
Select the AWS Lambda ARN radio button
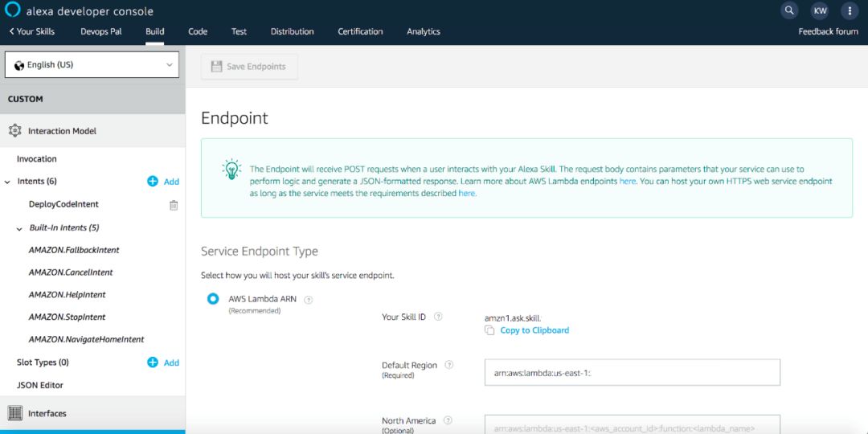click(213, 299)
